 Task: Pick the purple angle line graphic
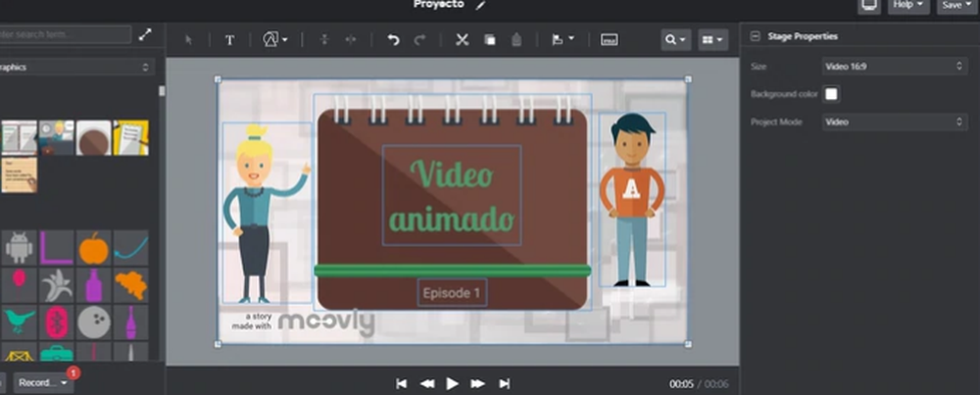click(x=56, y=248)
